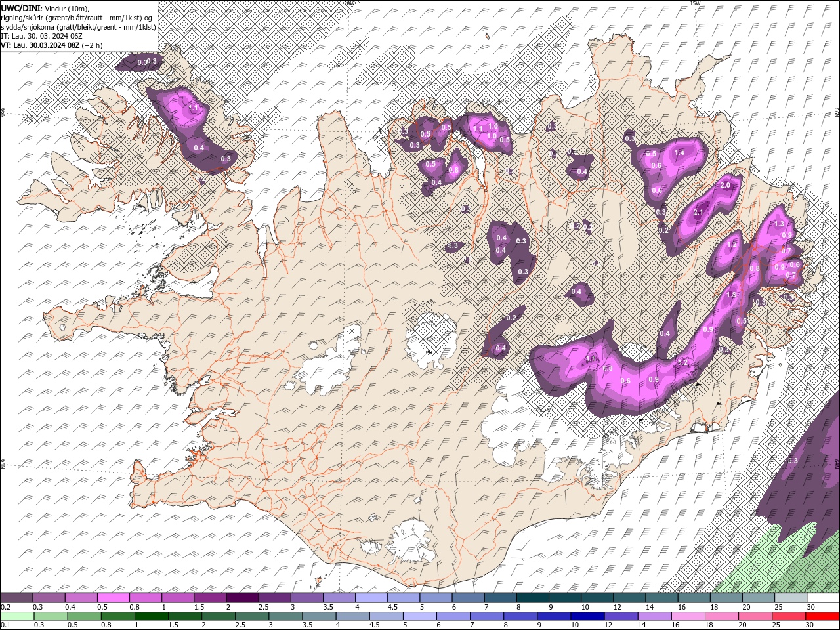Click the '15W' longitude label
The height and width of the screenshot is (630, 840).
[x=695, y=3]
